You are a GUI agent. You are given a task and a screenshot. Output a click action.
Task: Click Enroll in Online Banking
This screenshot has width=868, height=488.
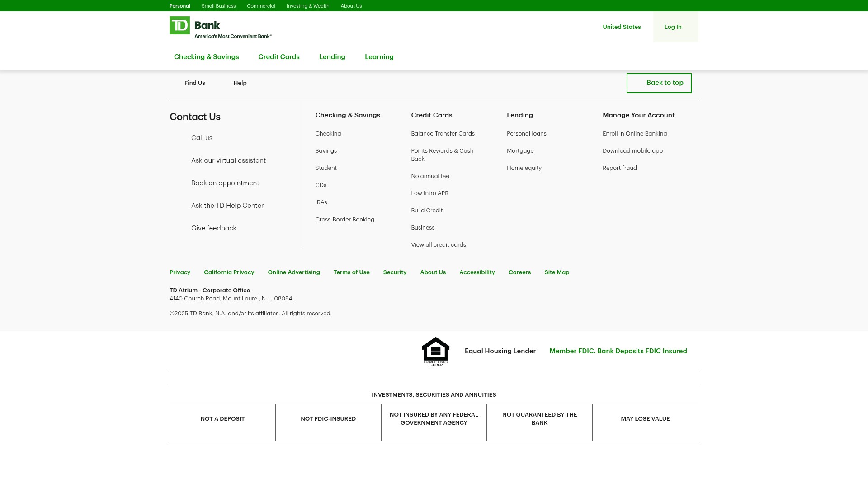[635, 134]
